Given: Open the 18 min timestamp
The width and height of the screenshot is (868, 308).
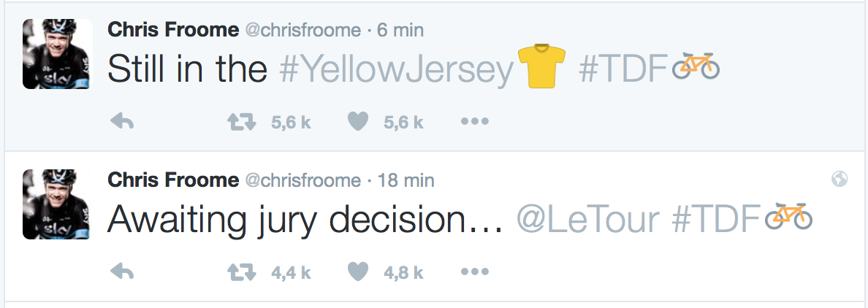Looking at the screenshot, I should (406, 180).
